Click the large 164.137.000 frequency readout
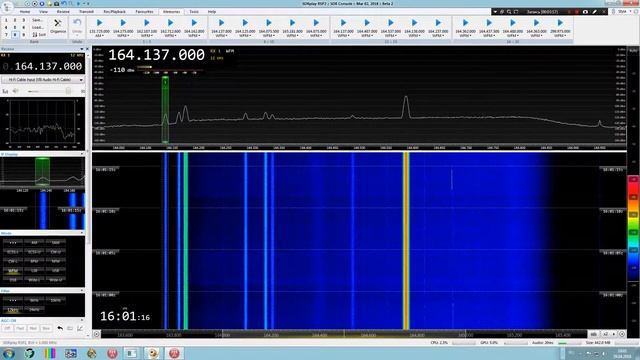This screenshot has height=360, width=640. pyautogui.click(x=156, y=55)
